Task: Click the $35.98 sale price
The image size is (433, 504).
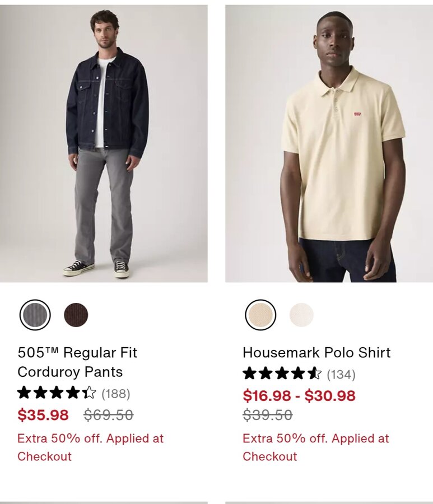Action: click(x=43, y=414)
